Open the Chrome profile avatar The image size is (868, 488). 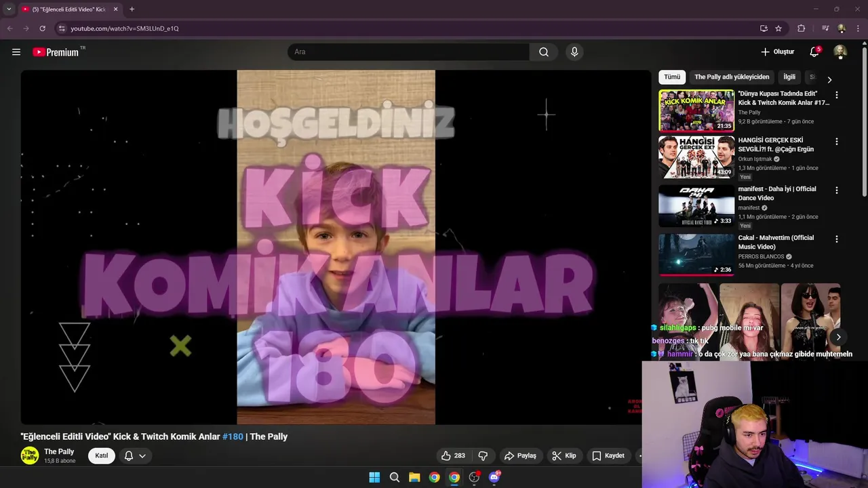(842, 28)
